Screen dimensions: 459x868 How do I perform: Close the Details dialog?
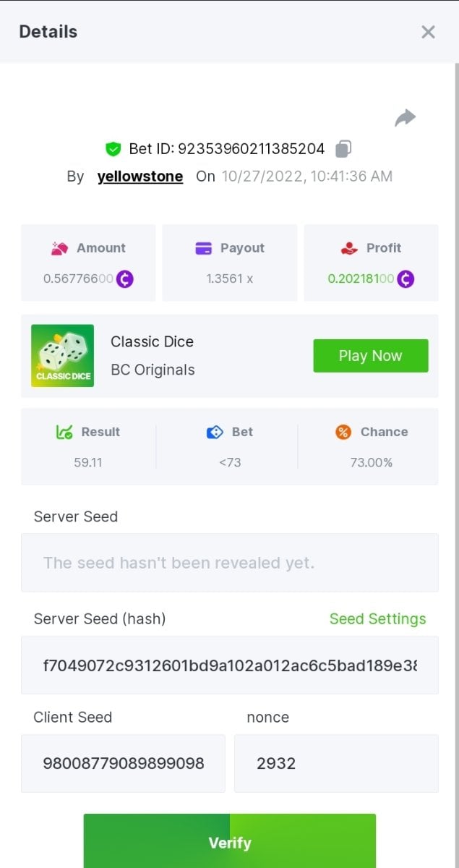[428, 32]
